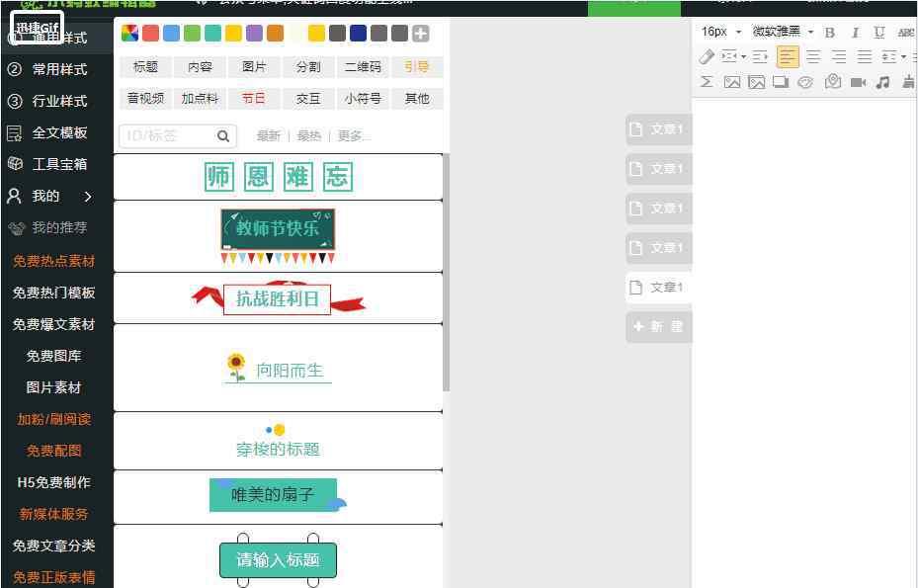Select the 节日 category tab
This screenshot has width=918, height=588.
[x=254, y=99]
